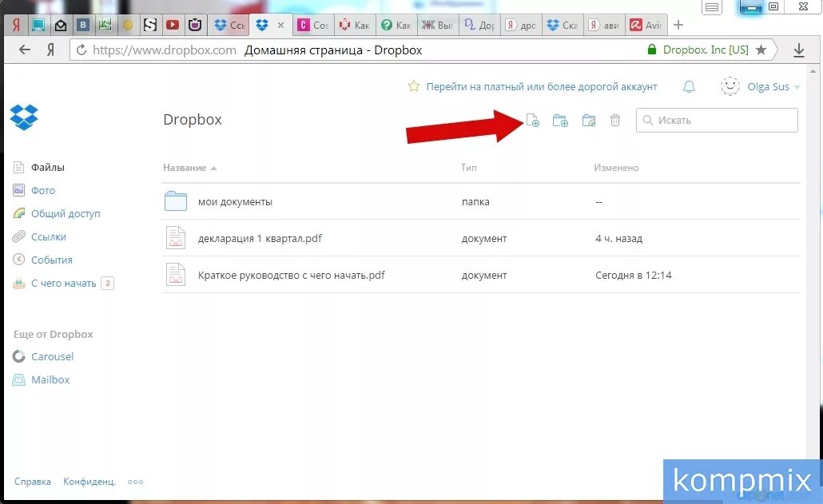Click the upload file icon
823x504 pixels.
pyautogui.click(x=533, y=120)
